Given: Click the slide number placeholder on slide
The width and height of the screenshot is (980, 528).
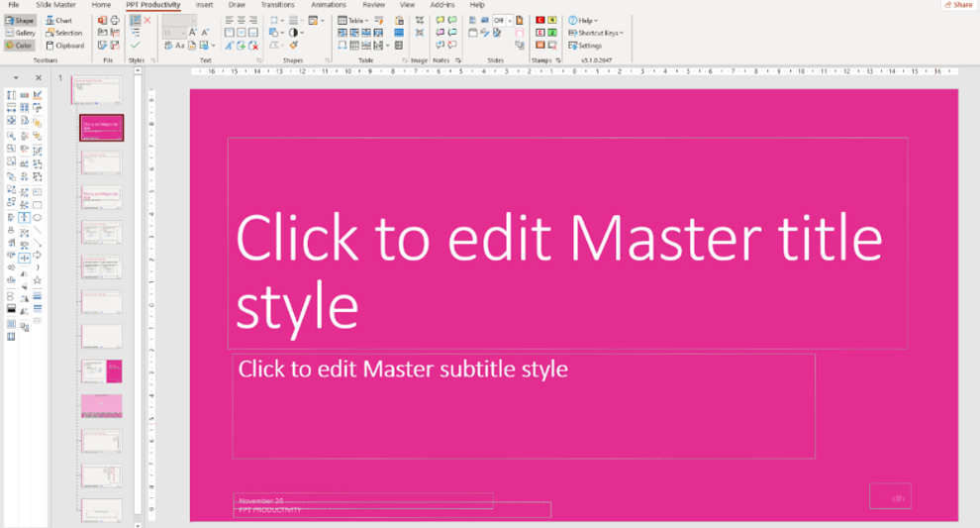Looking at the screenshot, I should tap(890, 496).
